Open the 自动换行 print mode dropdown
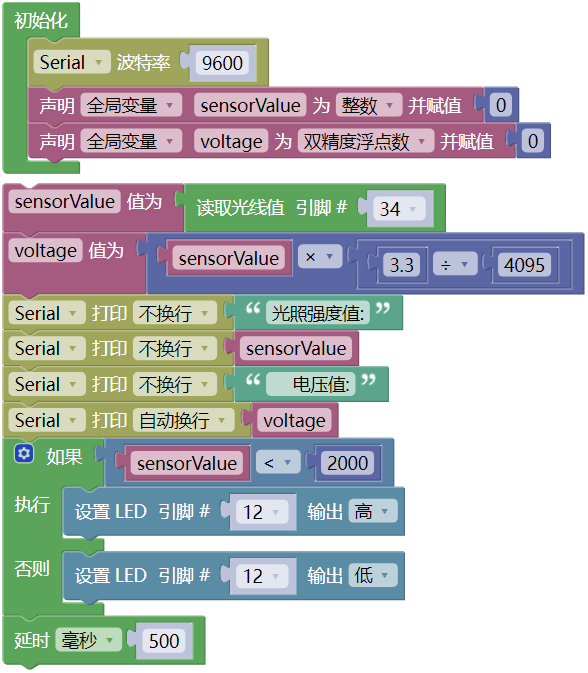Viewport: 588px width, 673px height. 183,420
